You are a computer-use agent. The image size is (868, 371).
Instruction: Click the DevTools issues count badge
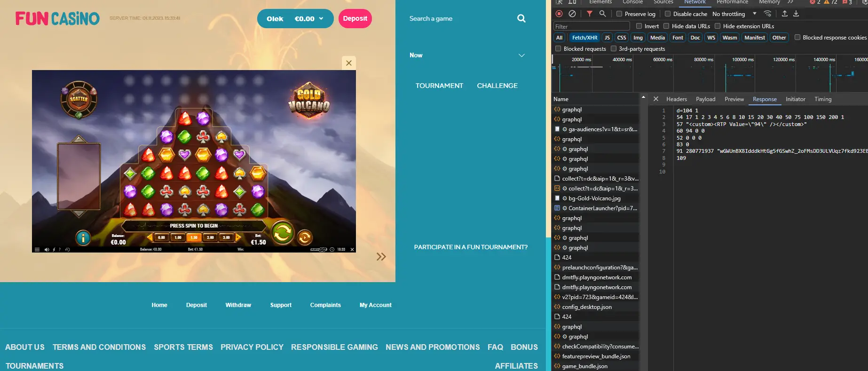[847, 2]
